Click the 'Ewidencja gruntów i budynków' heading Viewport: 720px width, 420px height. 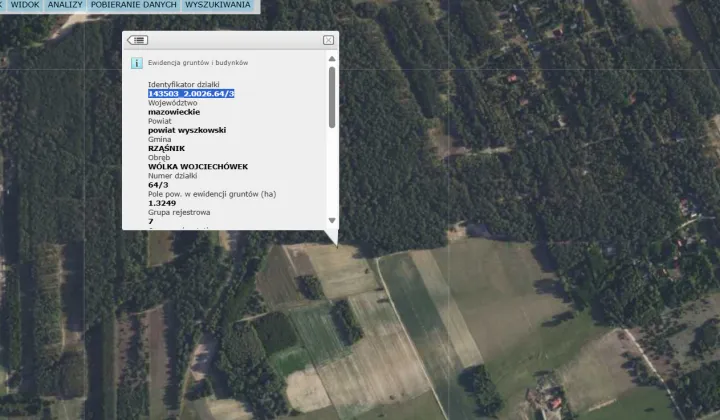(198, 63)
